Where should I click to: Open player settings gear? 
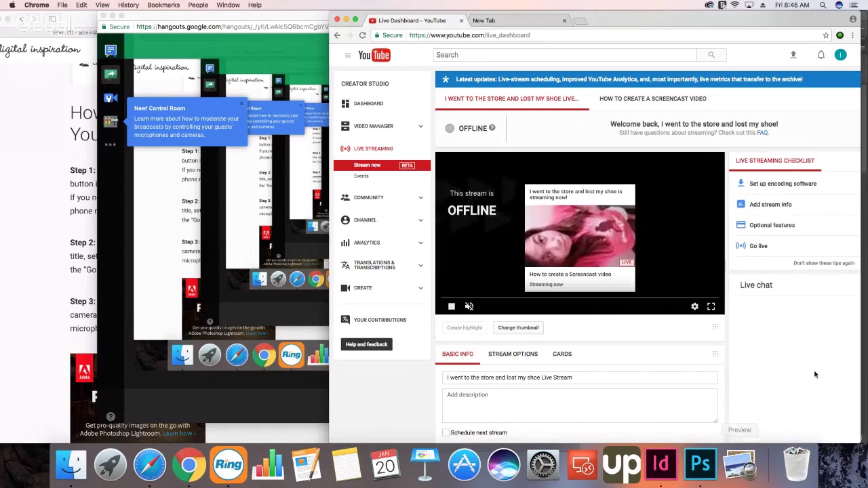(x=694, y=306)
